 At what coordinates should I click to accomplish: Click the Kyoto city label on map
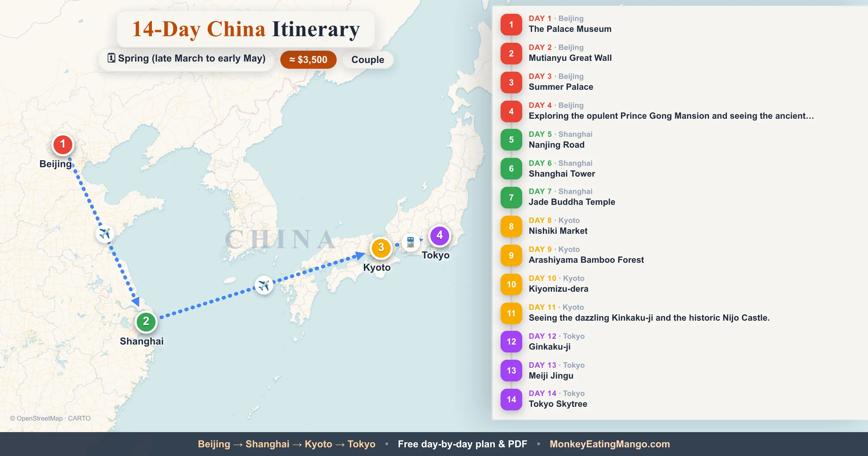(x=377, y=267)
